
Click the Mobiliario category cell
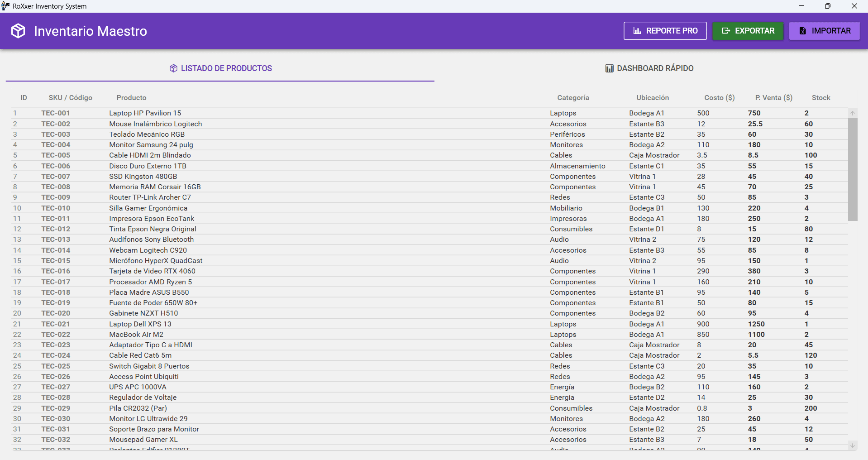(x=566, y=208)
